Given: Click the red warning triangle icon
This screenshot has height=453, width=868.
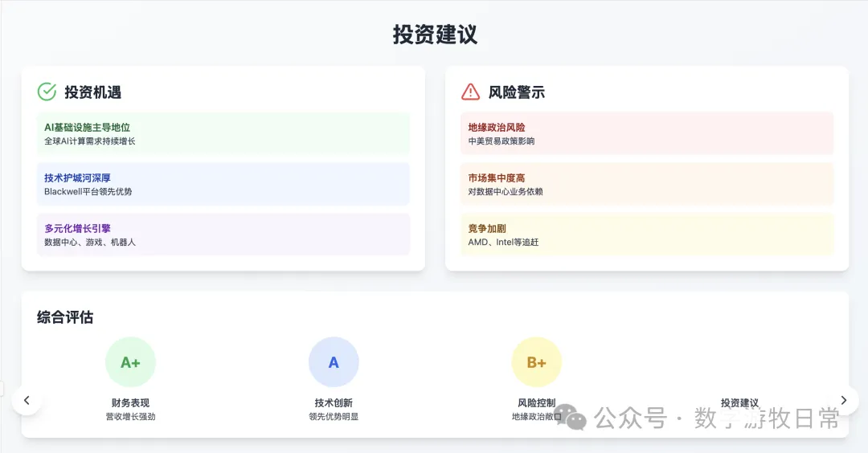Looking at the screenshot, I should [x=470, y=92].
